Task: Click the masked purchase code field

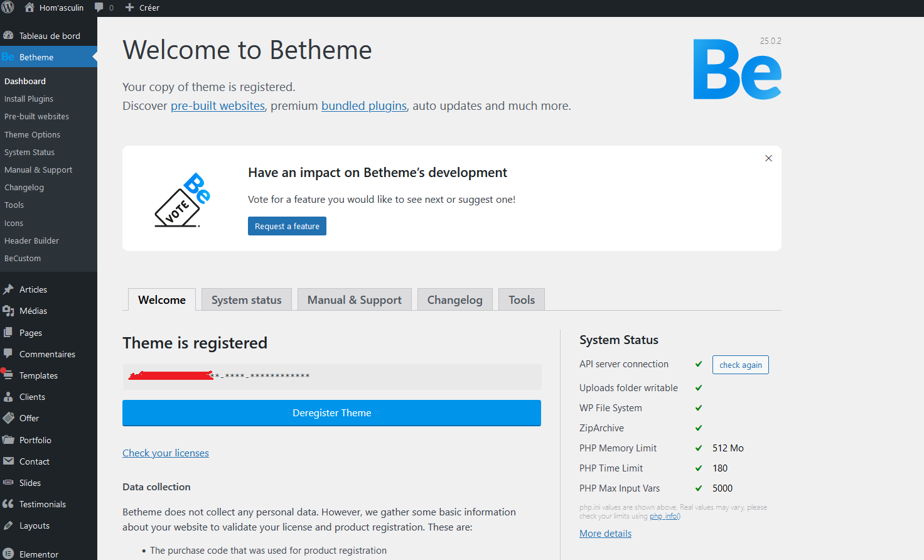Action: (331, 377)
